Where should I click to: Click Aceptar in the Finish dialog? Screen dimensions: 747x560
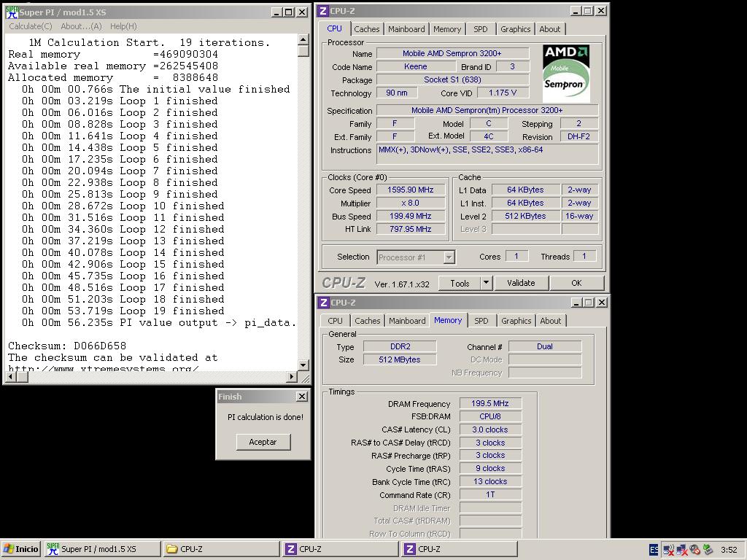click(x=263, y=442)
